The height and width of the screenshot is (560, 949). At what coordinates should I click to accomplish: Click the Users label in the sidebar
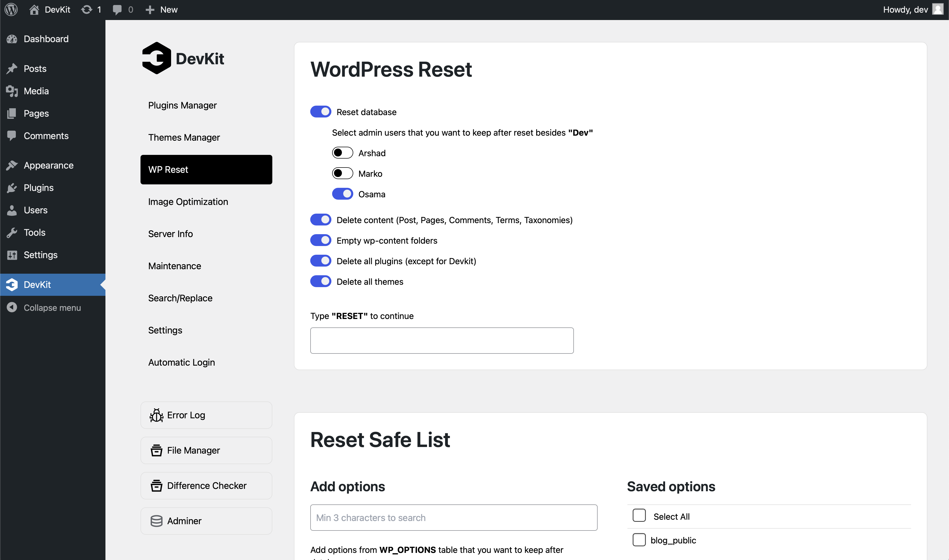click(x=36, y=210)
